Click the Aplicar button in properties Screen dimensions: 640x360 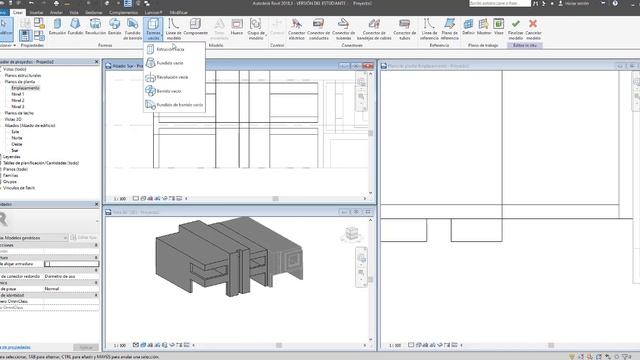click(x=86, y=347)
